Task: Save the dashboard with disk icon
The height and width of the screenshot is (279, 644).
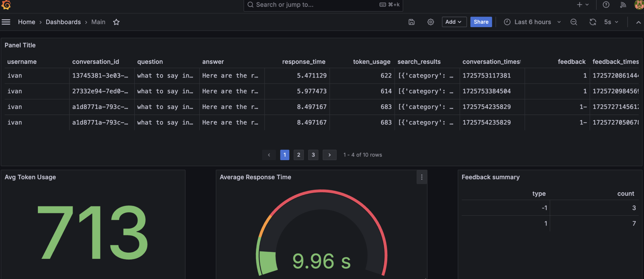Action: pyautogui.click(x=411, y=22)
